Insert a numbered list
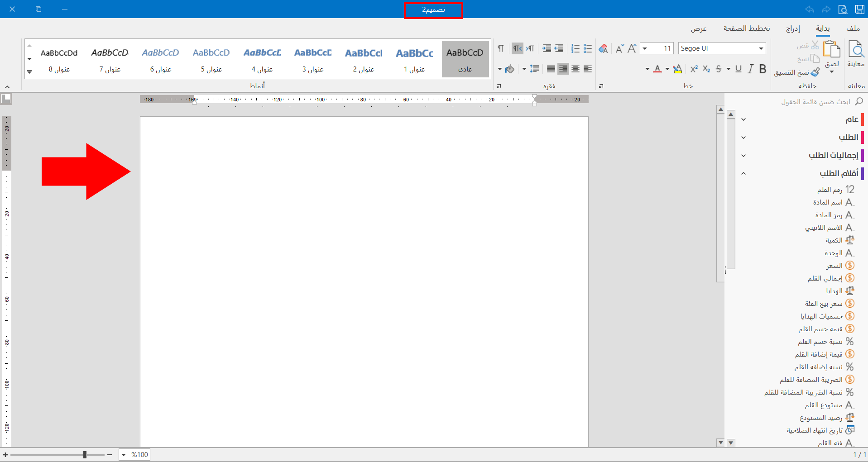The width and height of the screenshot is (868, 462). click(575, 48)
